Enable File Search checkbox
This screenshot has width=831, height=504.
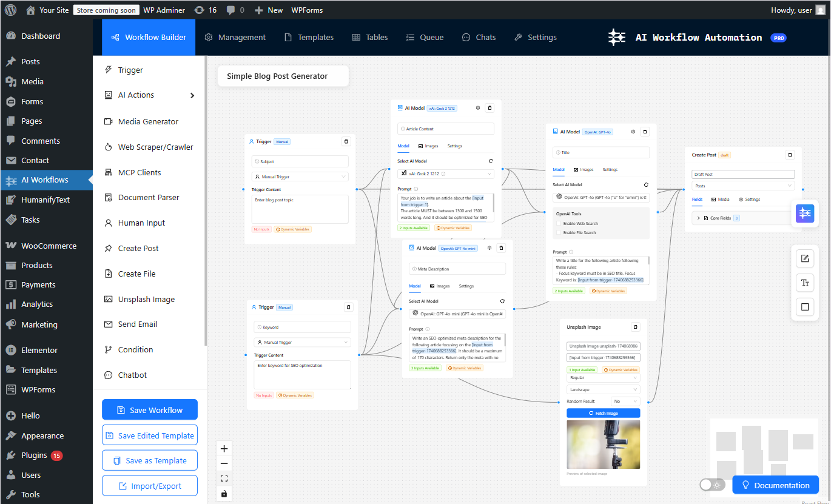click(559, 233)
